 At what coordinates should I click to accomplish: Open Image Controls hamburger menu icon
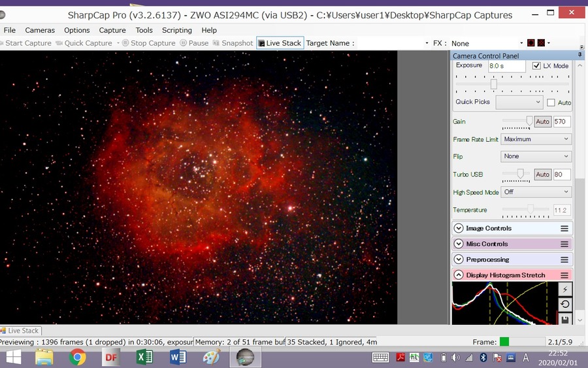tap(564, 229)
